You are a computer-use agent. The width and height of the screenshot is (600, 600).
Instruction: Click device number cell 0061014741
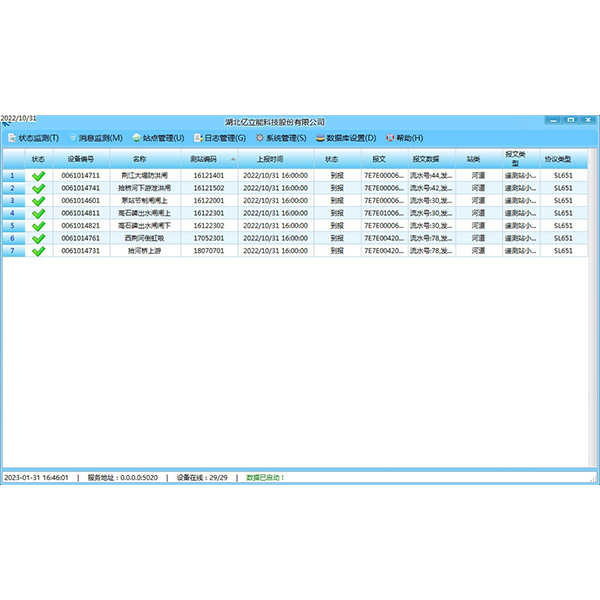tap(81, 188)
